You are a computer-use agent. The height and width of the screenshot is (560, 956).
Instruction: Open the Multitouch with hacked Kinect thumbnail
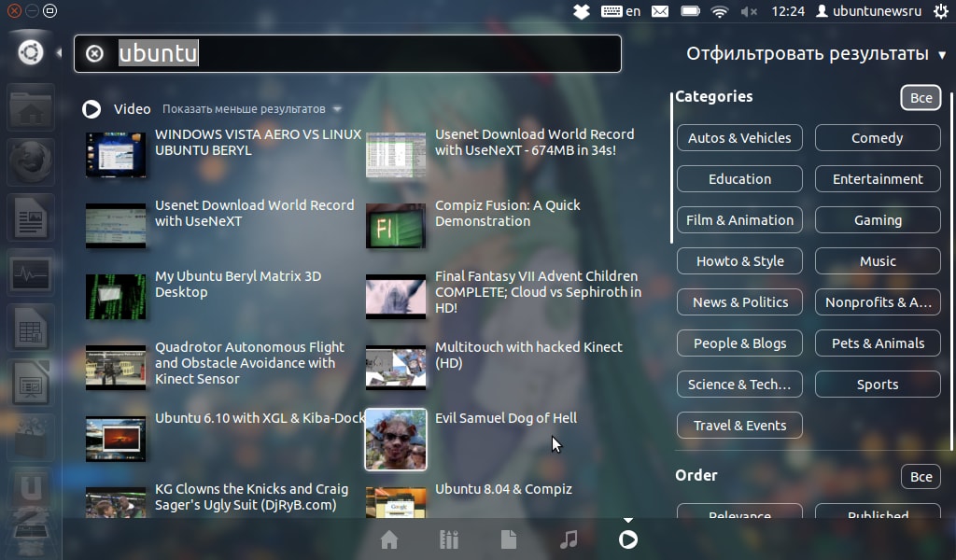pos(396,368)
